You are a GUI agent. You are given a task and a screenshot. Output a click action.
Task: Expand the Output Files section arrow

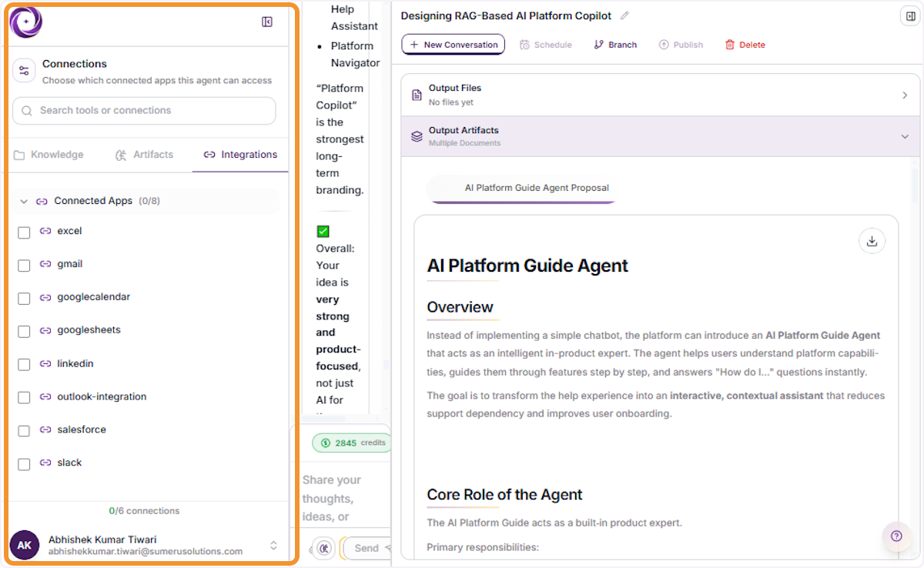[x=905, y=95]
